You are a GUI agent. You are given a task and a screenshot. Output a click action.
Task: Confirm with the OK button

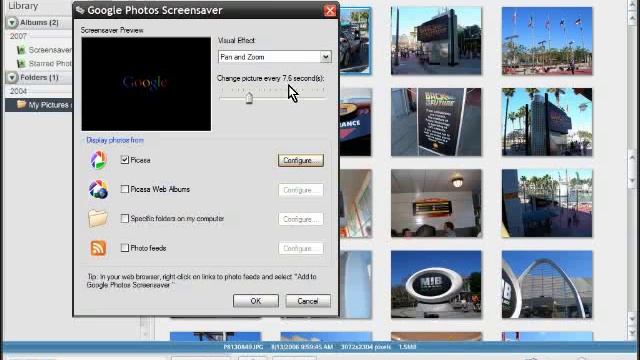256,301
